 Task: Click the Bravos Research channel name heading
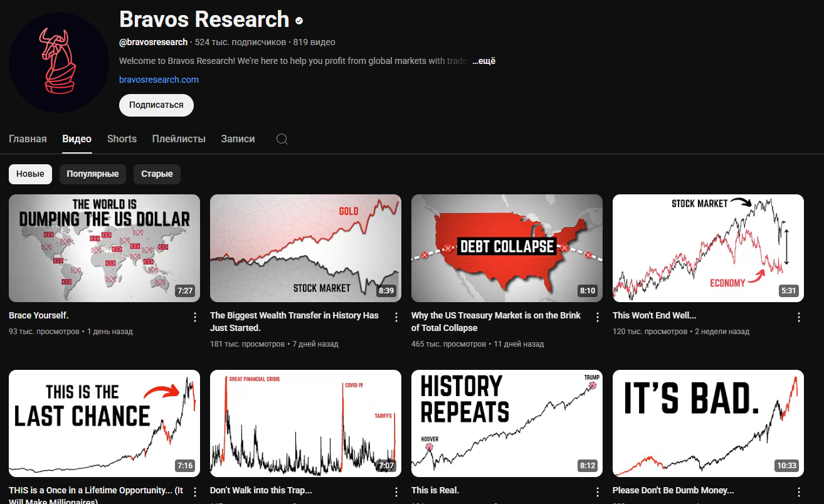[x=204, y=19]
